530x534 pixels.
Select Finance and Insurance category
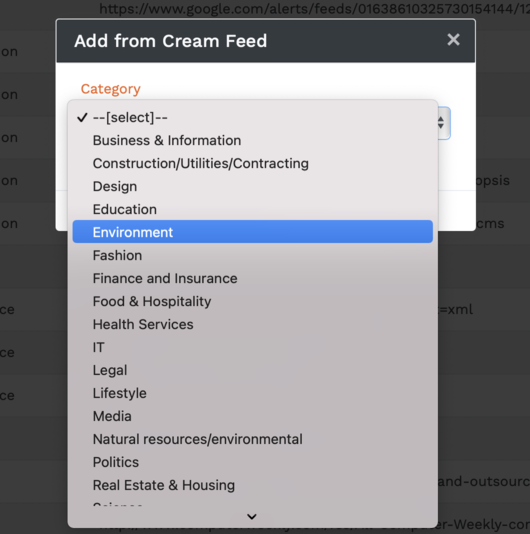[253, 278]
